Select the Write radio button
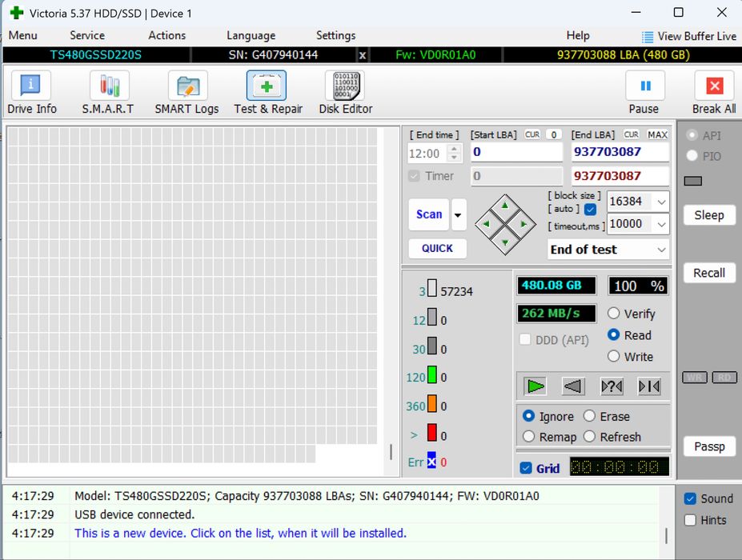Screen dimensions: 742x560 (x=613, y=356)
